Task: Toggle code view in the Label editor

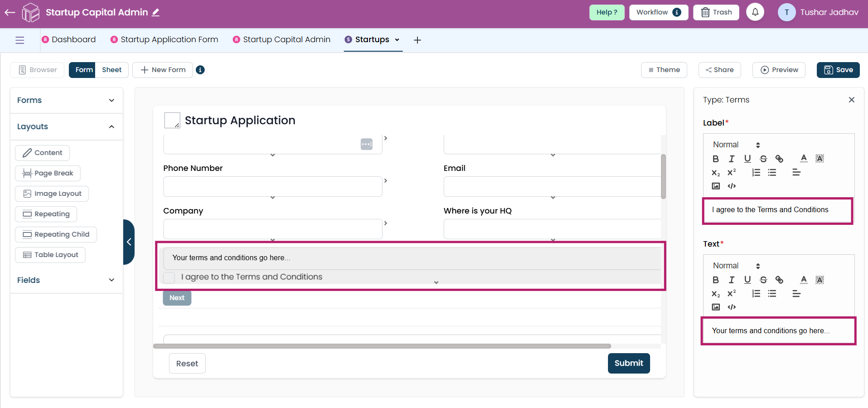Action: coord(732,186)
